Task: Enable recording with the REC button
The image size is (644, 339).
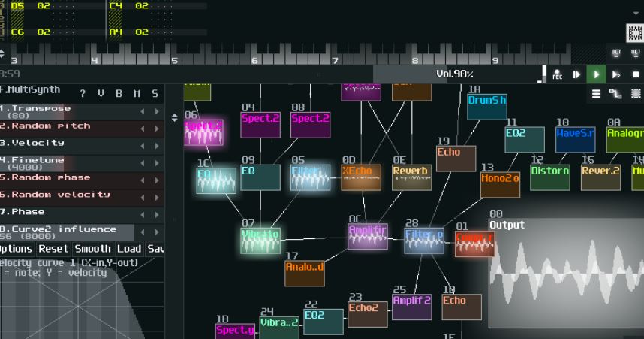Action: [x=558, y=74]
